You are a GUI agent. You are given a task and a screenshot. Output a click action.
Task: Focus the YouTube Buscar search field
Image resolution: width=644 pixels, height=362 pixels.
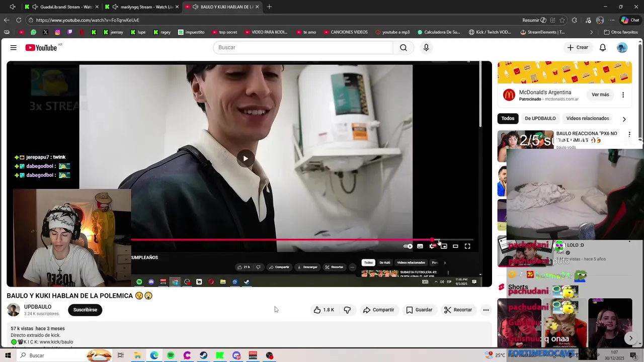point(303,48)
